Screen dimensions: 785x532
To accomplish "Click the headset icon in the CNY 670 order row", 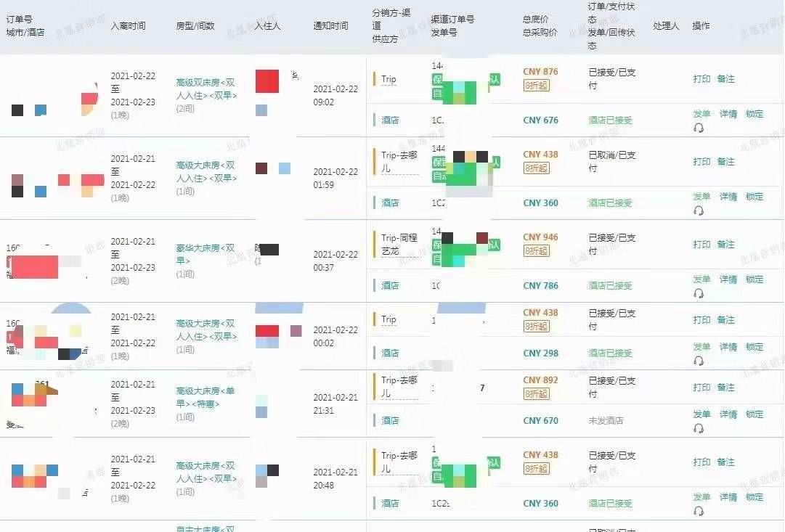I will pos(699,428).
